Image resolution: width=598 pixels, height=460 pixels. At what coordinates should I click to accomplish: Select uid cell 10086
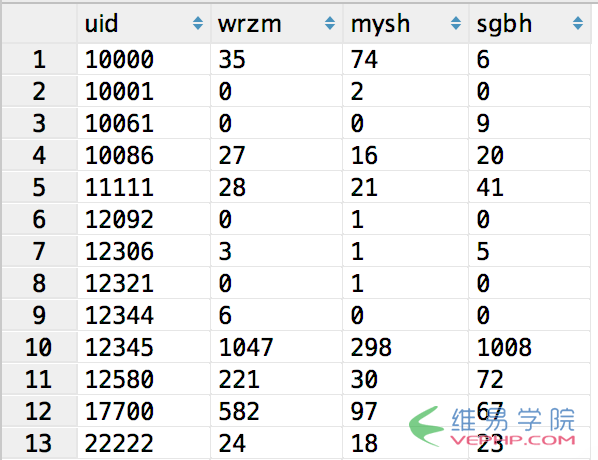(x=143, y=155)
